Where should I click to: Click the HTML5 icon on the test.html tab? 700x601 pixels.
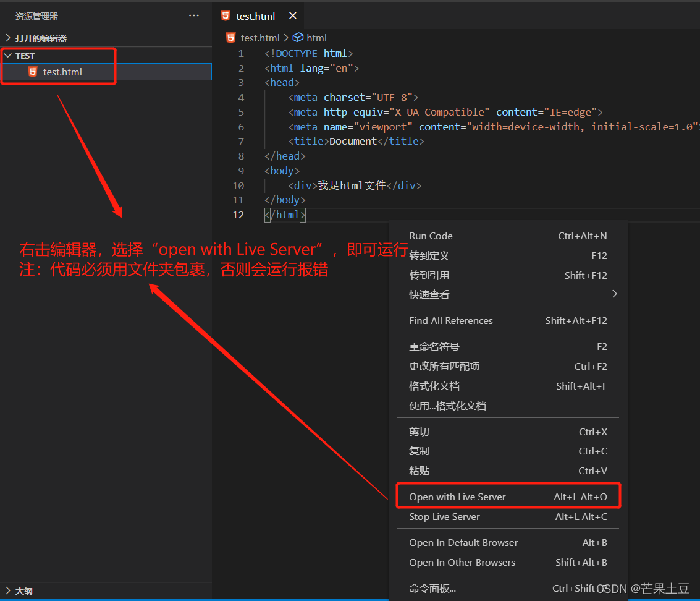point(226,15)
